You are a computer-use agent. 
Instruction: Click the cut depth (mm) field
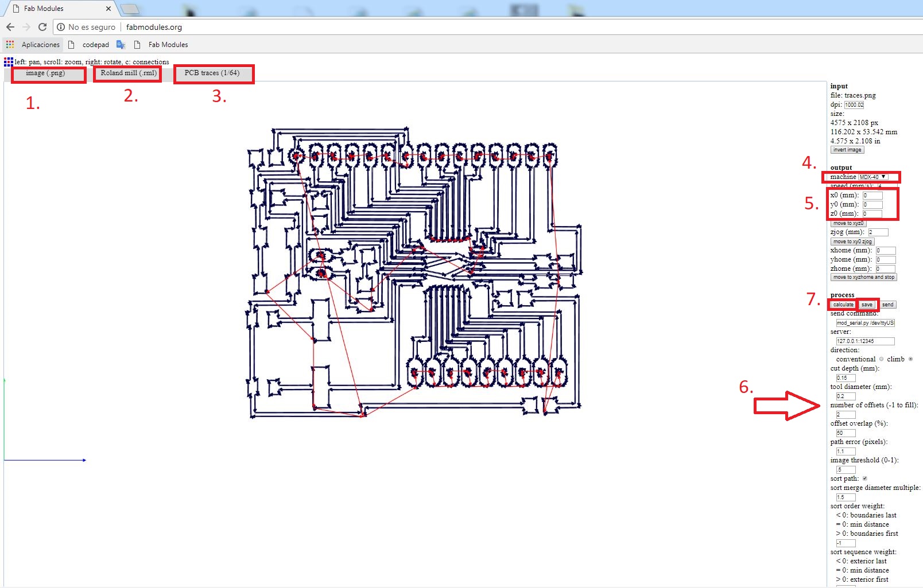pos(846,378)
